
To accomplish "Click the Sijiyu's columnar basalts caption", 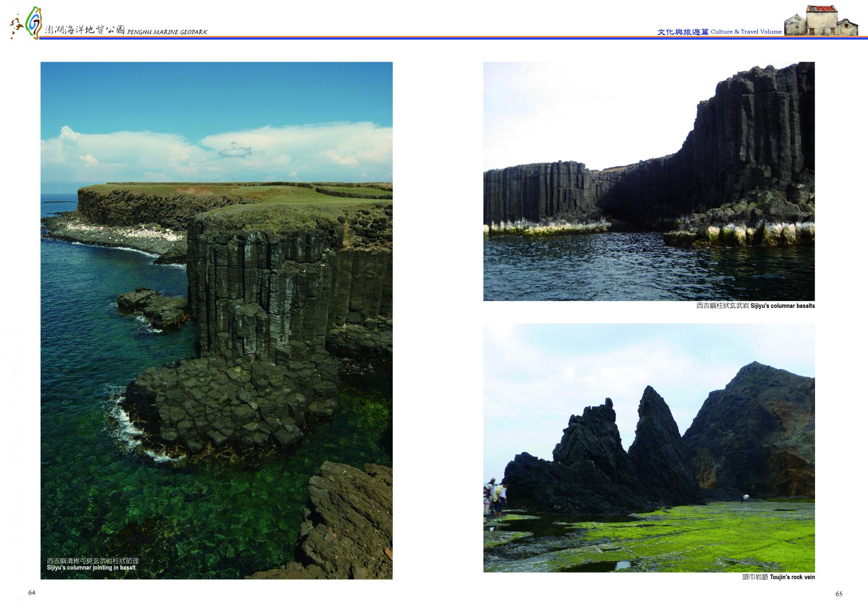I will coord(783,306).
